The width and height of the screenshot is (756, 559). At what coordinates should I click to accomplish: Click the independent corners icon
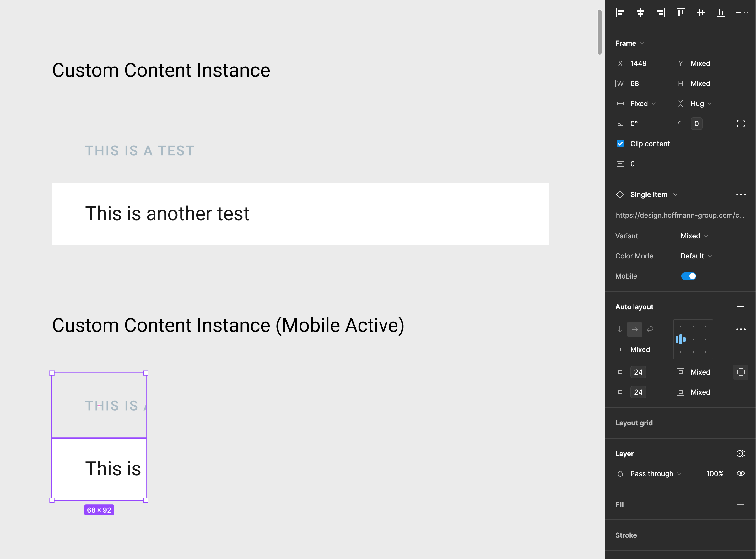tap(741, 124)
